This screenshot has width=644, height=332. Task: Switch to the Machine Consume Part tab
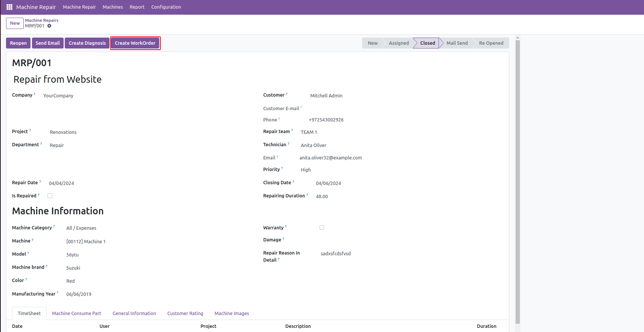[x=76, y=314]
